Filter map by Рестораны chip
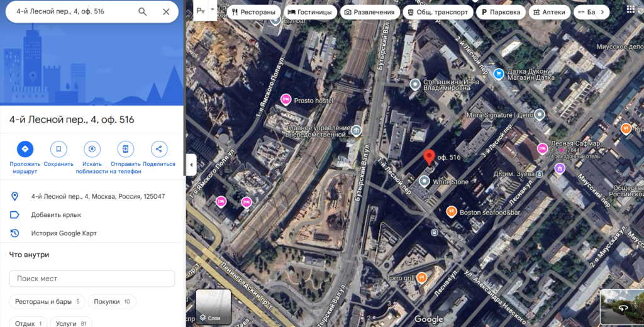The image size is (644, 327). [x=253, y=12]
